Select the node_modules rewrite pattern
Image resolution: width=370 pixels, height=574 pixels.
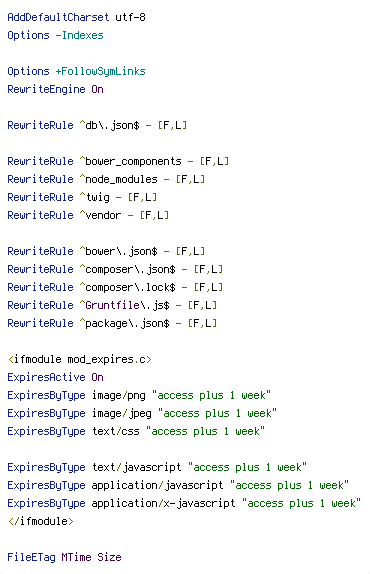[118, 179]
